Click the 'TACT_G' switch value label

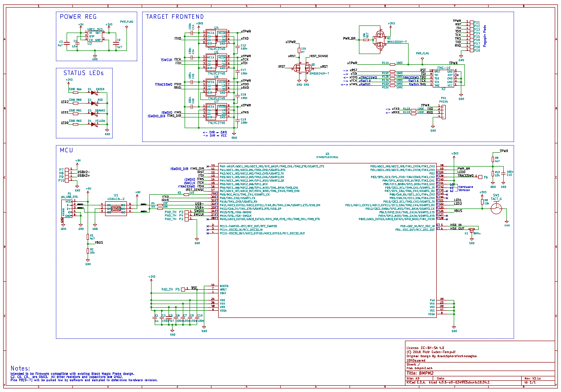click(497, 199)
